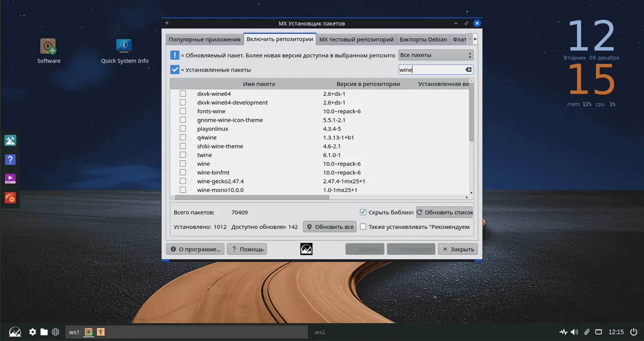This screenshot has width=644, height=341.
Task: Select the shiki-wine-theme checkbox
Action: pos(183,146)
